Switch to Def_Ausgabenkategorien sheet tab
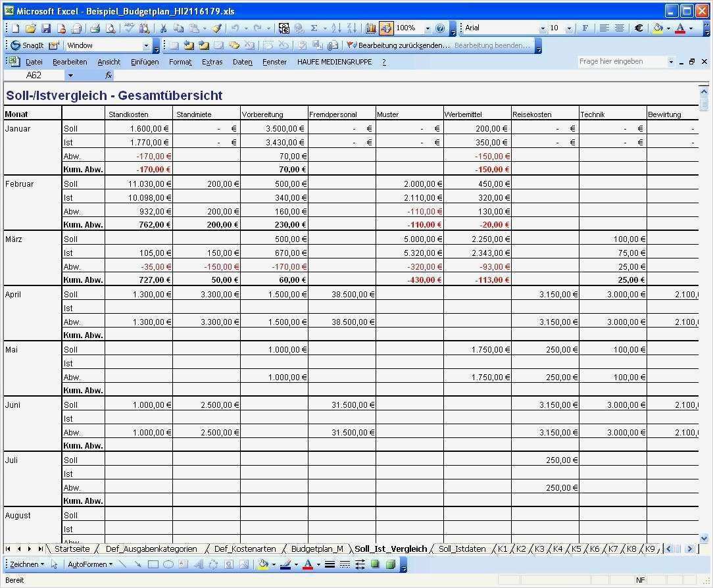Screen dimensions: 713x588 [151, 549]
